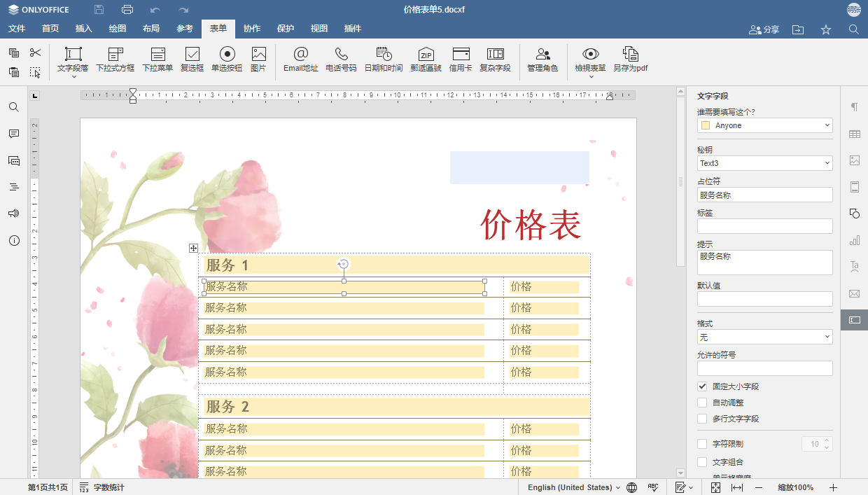Uncheck the 固定大小字段 checkbox
Screen dimensions: 868x495
pos(702,386)
